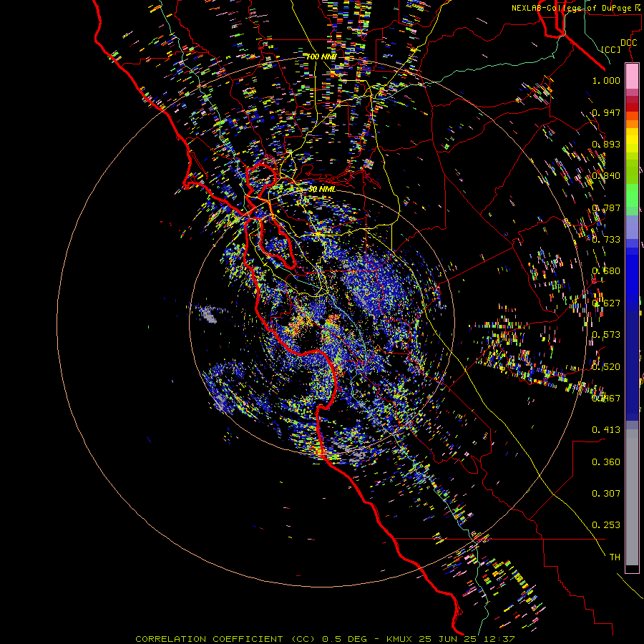Image resolution: width=644 pixels, height=644 pixels.
Task: Click the 0.947 scale value
Action: click(606, 112)
